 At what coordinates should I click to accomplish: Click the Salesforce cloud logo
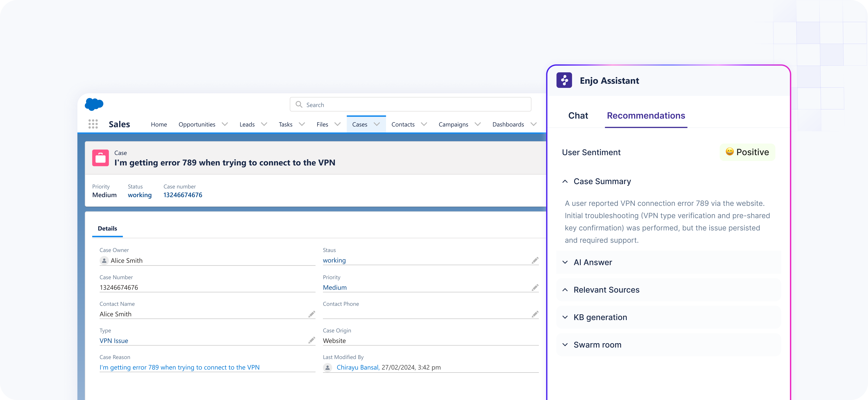pos(94,104)
